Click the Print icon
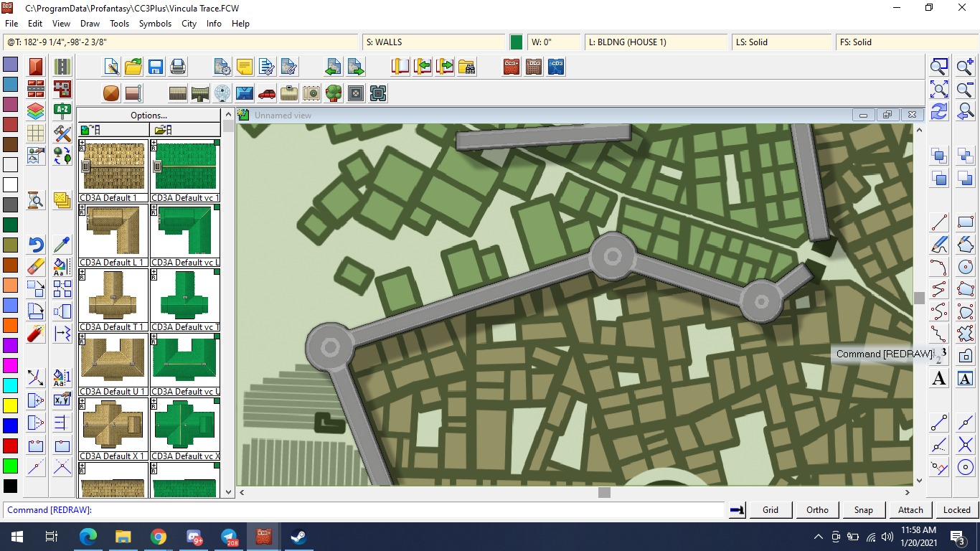The image size is (980, 551). tap(178, 67)
